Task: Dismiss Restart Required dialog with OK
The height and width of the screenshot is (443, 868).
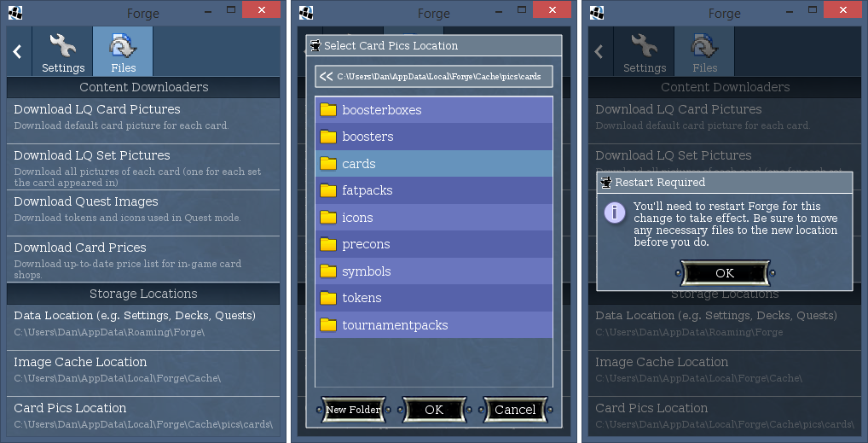Action: [x=724, y=273]
